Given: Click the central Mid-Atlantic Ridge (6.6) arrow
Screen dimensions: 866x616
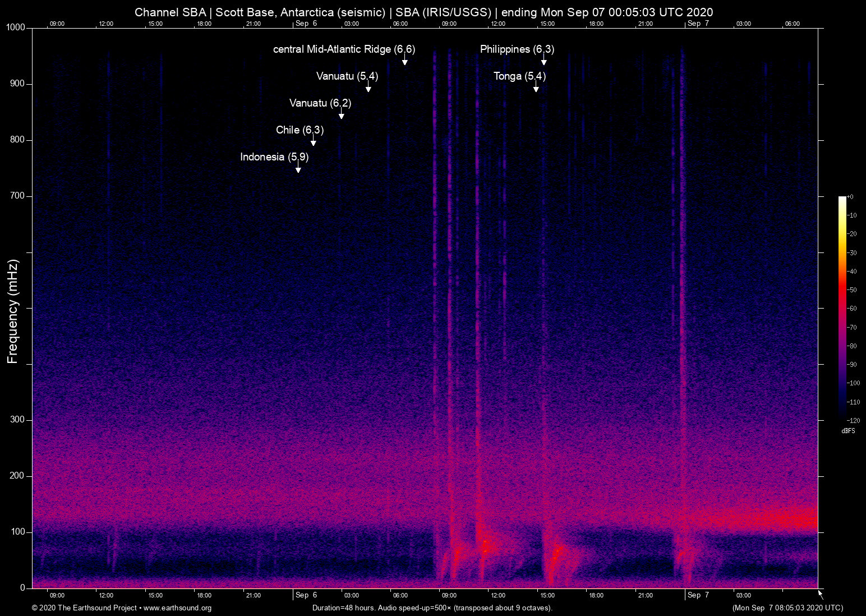Looking at the screenshot, I should (405, 61).
